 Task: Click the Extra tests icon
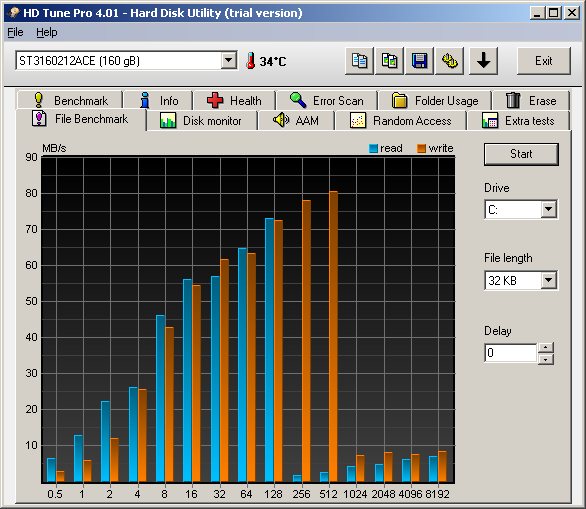[x=490, y=121]
